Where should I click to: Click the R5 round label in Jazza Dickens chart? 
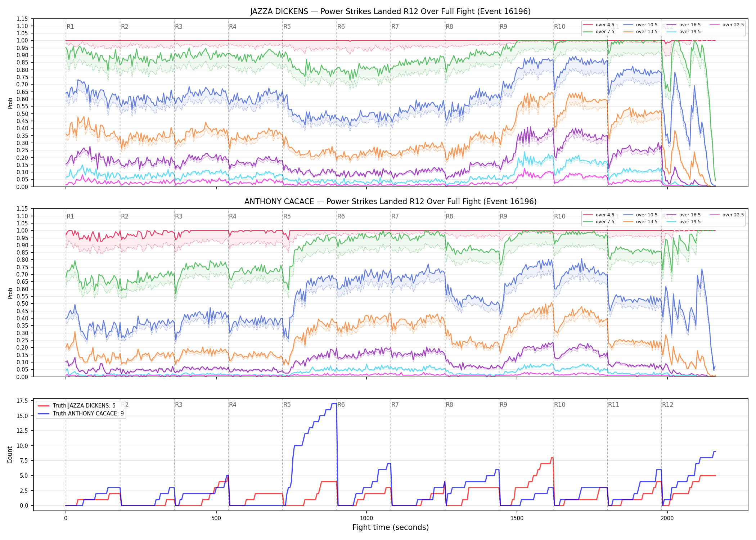pos(287,27)
